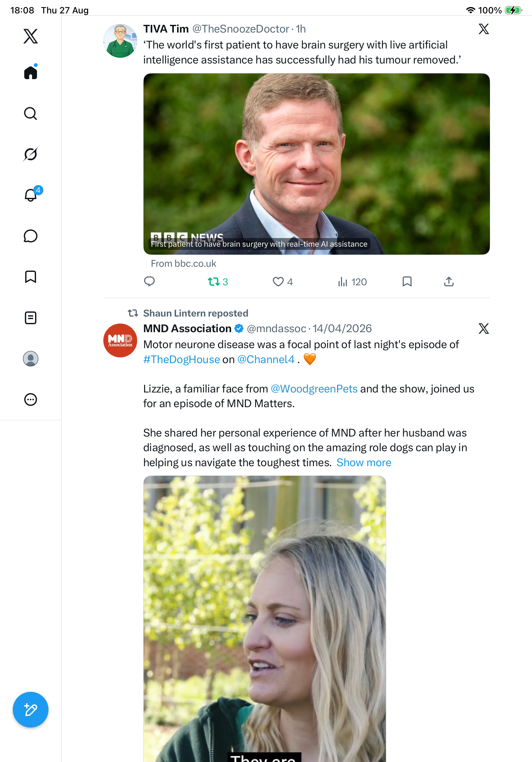Open the Profile avatar icon in sidebar
This screenshot has height=762, width=532.
point(31,359)
